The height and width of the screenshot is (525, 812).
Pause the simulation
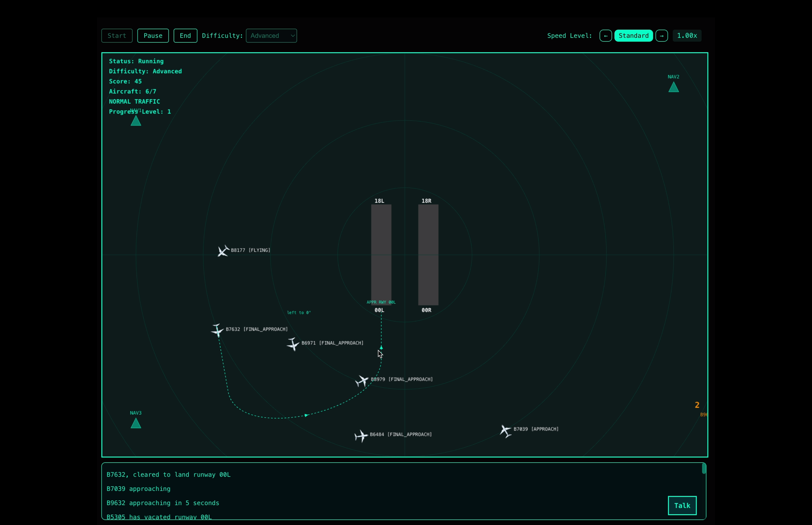click(153, 36)
